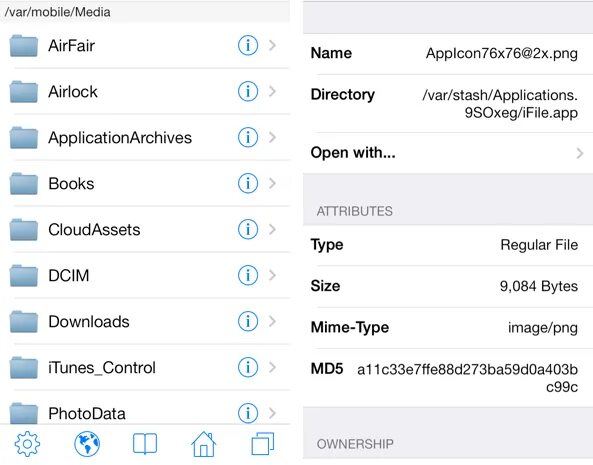593x465 pixels.
Task: Open the web browser globe icon
Action: click(87, 444)
